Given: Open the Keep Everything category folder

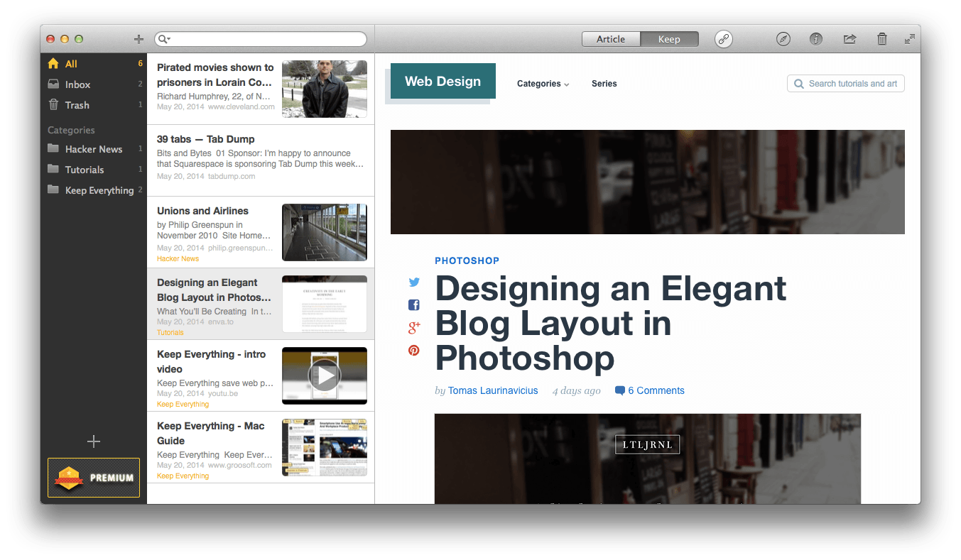Looking at the screenshot, I should click(94, 190).
